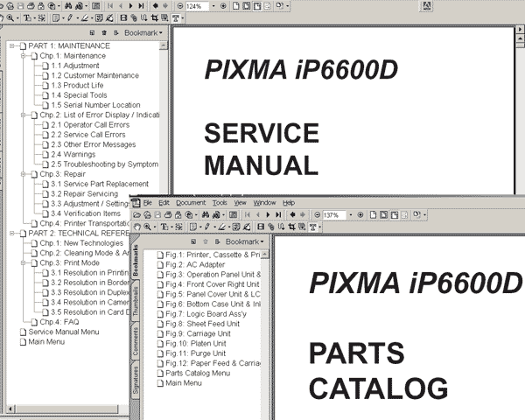Open zoom percentage dropdown arrow beside 124%
Viewport: 525px width, 420px height.
click(213, 6)
